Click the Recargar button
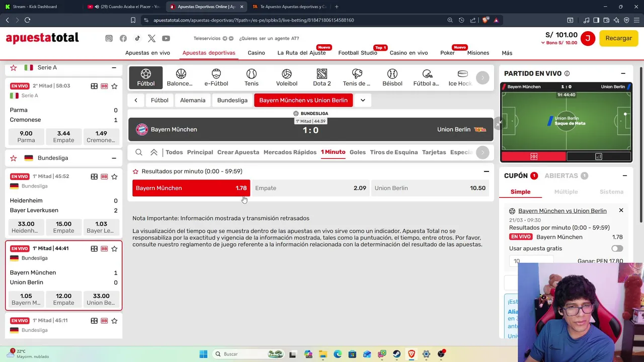 point(618,38)
